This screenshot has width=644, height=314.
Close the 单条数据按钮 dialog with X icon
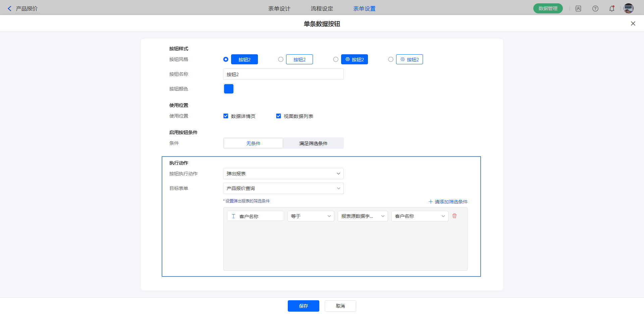[633, 23]
